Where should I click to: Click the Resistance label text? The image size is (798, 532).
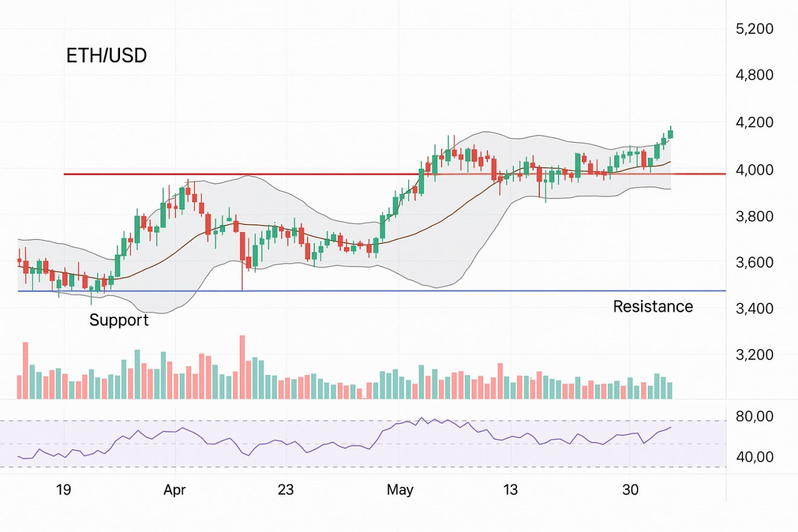653,306
